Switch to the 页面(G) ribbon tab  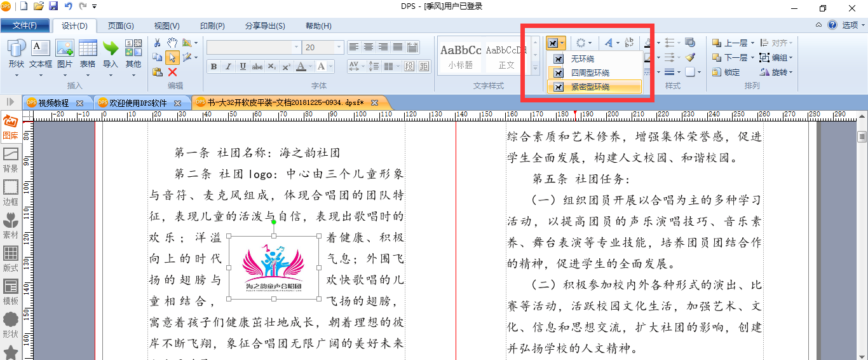pyautogui.click(x=121, y=26)
